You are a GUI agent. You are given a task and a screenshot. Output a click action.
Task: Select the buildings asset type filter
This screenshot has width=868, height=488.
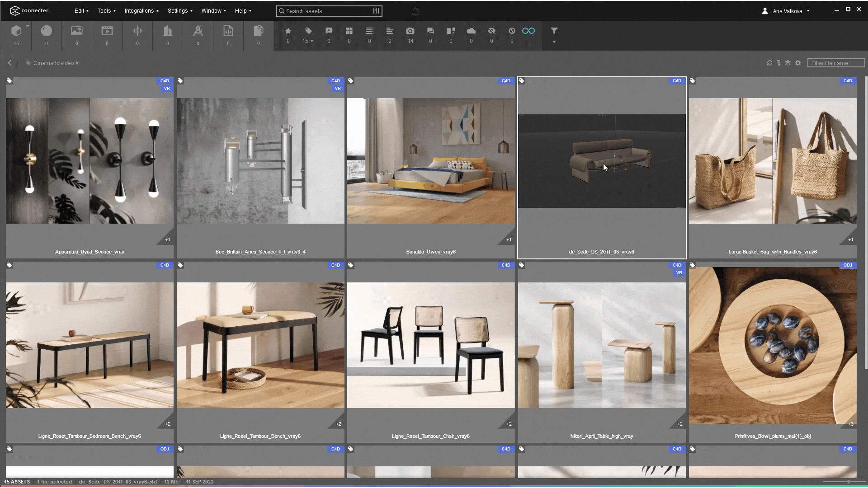(x=168, y=31)
